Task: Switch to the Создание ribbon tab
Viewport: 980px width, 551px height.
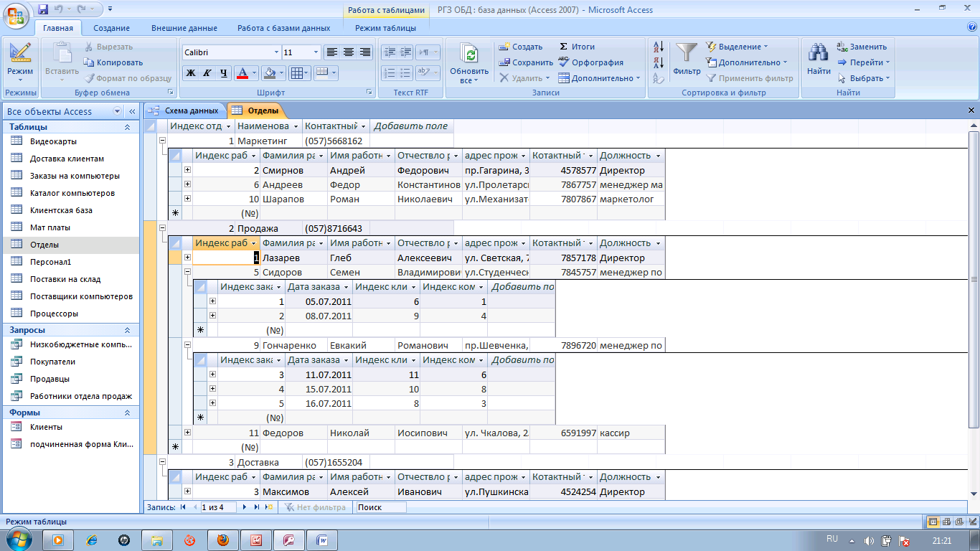Action: click(111, 28)
